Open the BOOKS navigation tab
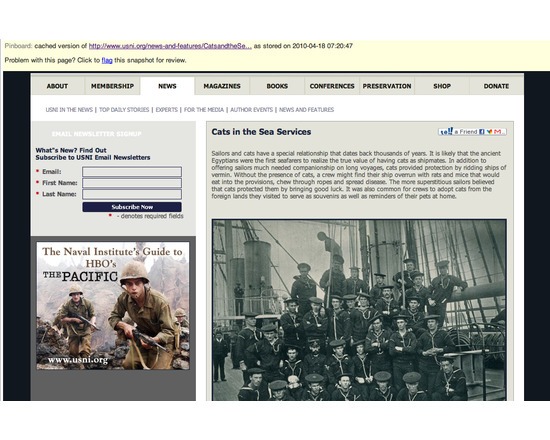The width and height of the screenshot is (550, 440). click(x=277, y=86)
